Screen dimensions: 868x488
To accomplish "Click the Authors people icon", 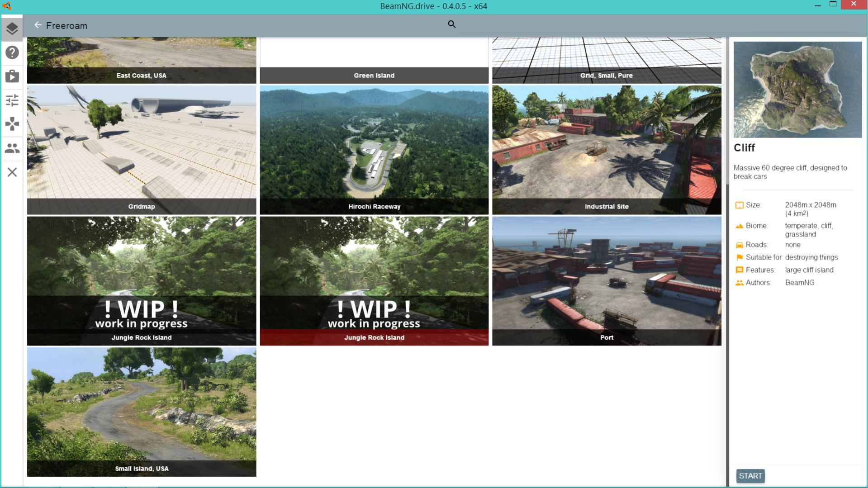I will pyautogui.click(x=739, y=283).
